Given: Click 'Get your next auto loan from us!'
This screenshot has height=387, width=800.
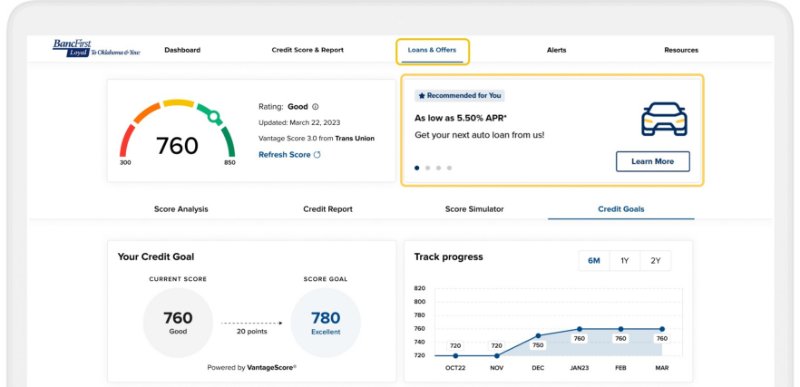Looking at the screenshot, I should click(x=479, y=135).
